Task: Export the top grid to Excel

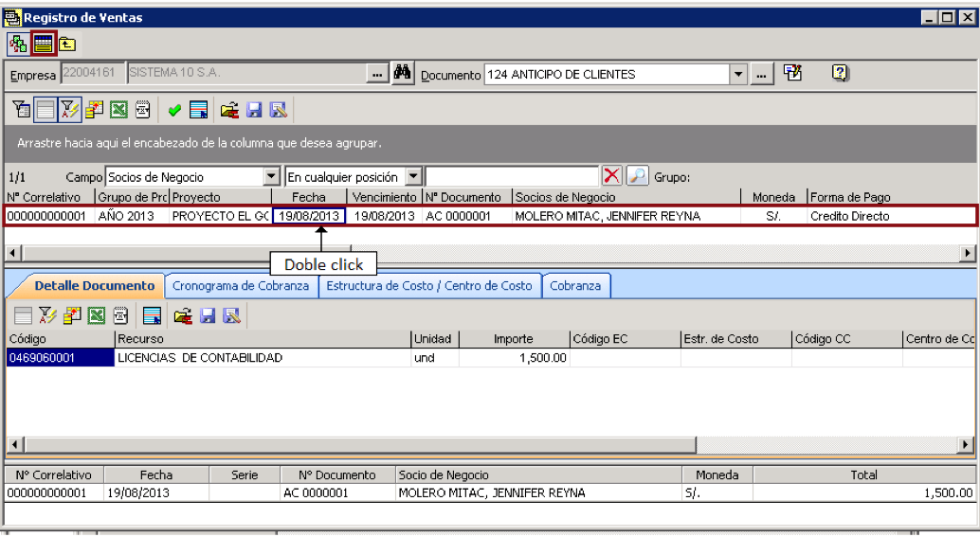Action: tap(118, 111)
